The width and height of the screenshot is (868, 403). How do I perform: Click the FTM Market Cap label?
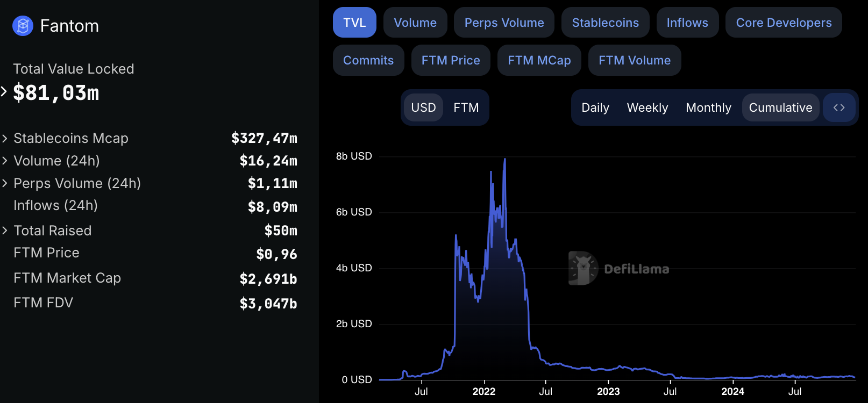[x=67, y=278]
